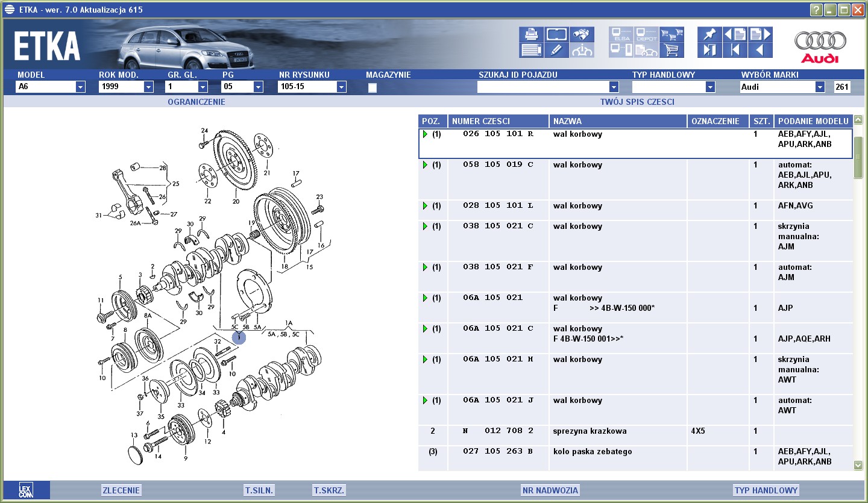The height and width of the screenshot is (503, 868).
Task: Click the ETKA title bar app icon
Action: (9, 10)
